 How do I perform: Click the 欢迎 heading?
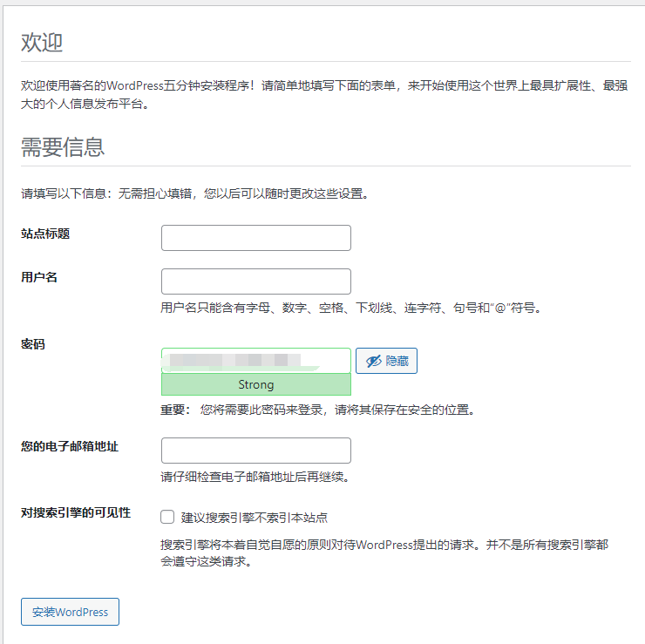click(x=42, y=43)
